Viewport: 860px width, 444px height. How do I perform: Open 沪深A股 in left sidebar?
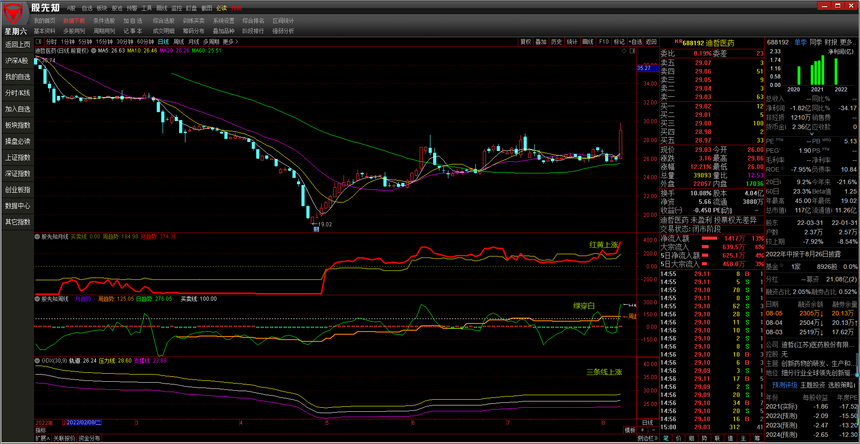point(17,60)
